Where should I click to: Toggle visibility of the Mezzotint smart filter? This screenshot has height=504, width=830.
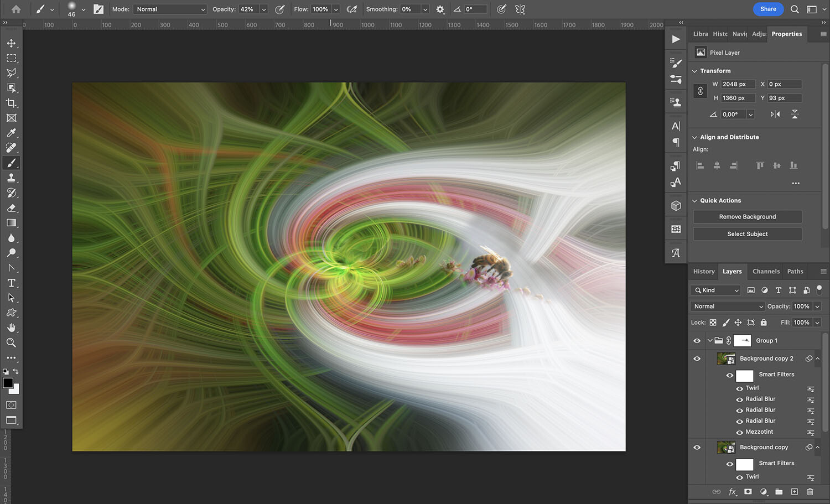click(x=740, y=432)
